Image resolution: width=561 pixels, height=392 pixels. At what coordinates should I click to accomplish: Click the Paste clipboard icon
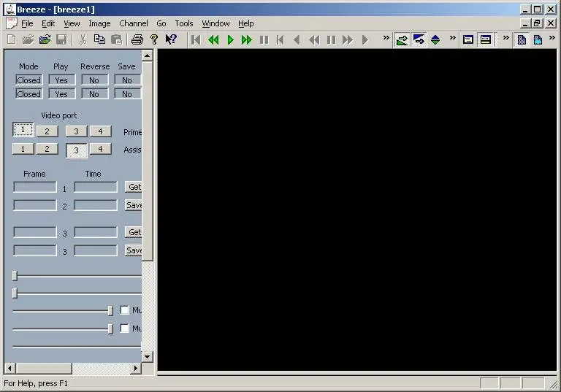pyautogui.click(x=116, y=39)
